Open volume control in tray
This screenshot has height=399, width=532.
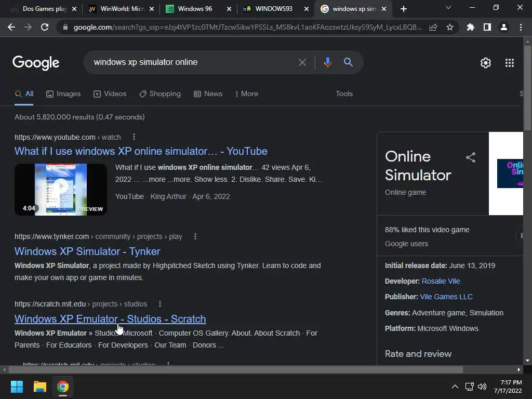[x=482, y=387]
